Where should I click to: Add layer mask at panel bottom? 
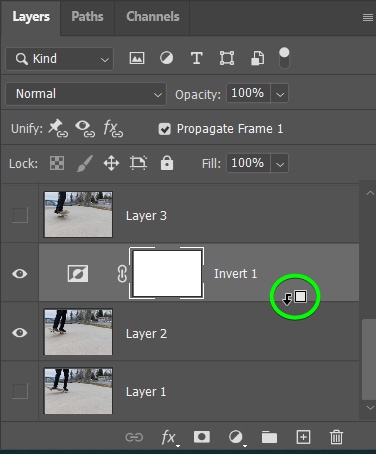[202, 437]
